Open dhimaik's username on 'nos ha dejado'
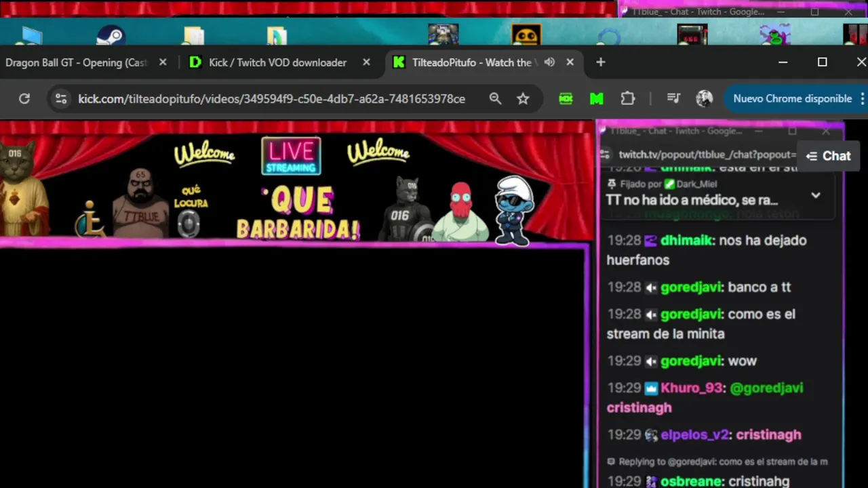The height and width of the screenshot is (488, 868). pyautogui.click(x=687, y=241)
